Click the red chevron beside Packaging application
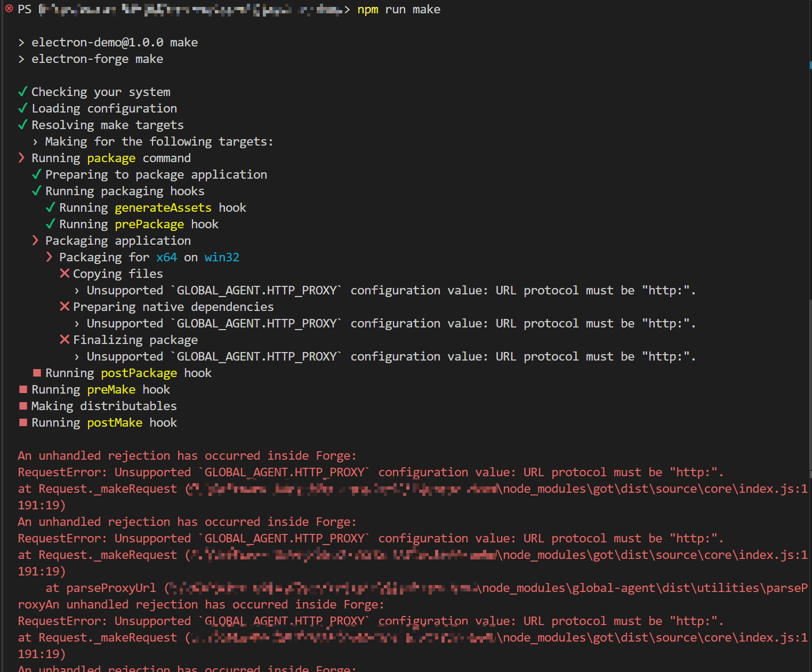 pos(36,241)
